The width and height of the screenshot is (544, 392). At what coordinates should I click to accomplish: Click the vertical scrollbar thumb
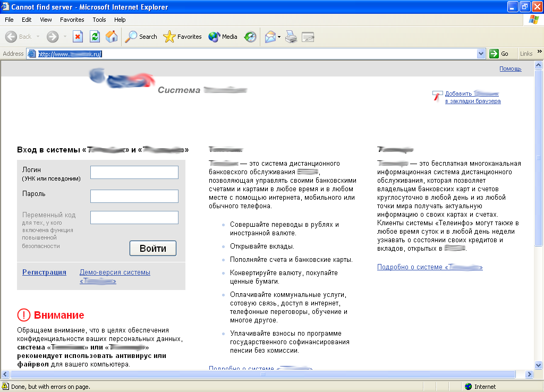(539, 158)
